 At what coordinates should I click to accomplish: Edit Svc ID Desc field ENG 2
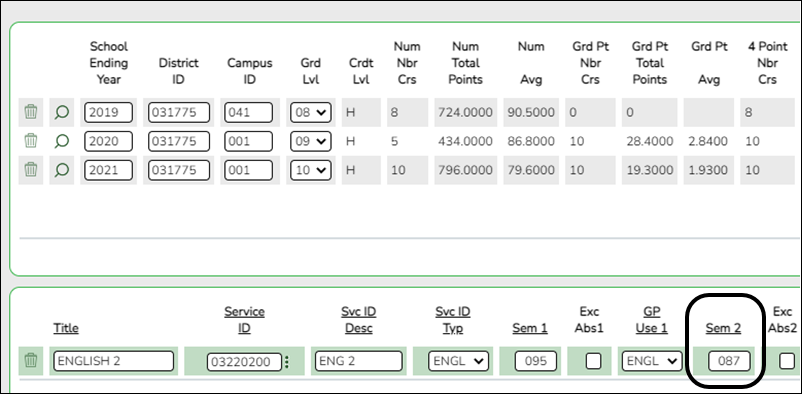pos(359,361)
